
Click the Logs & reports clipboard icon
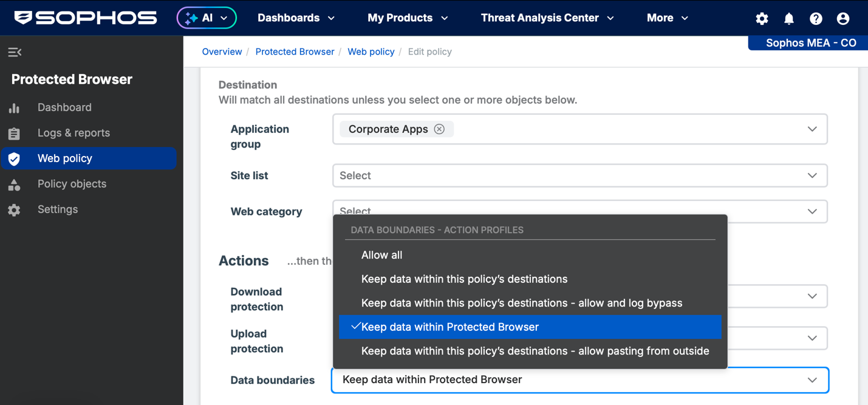[x=14, y=133]
